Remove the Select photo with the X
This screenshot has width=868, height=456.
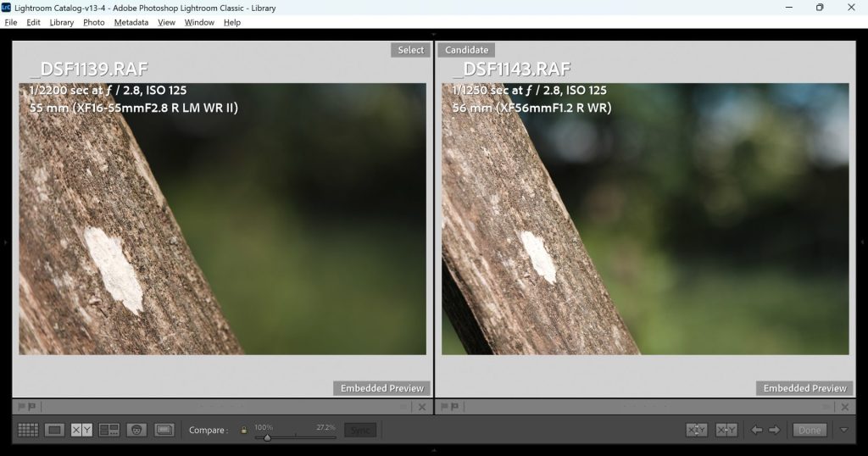tap(422, 407)
